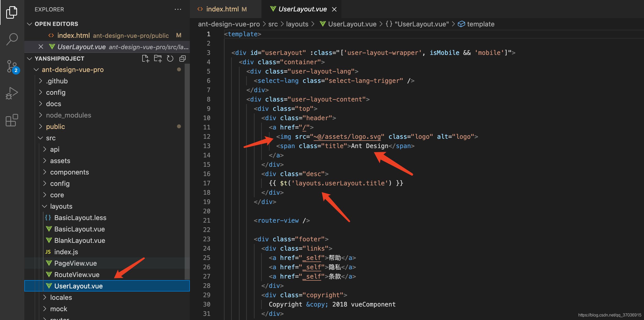Close UserLayout.vue in open editors list
The image size is (644, 320).
pyautogui.click(x=41, y=47)
